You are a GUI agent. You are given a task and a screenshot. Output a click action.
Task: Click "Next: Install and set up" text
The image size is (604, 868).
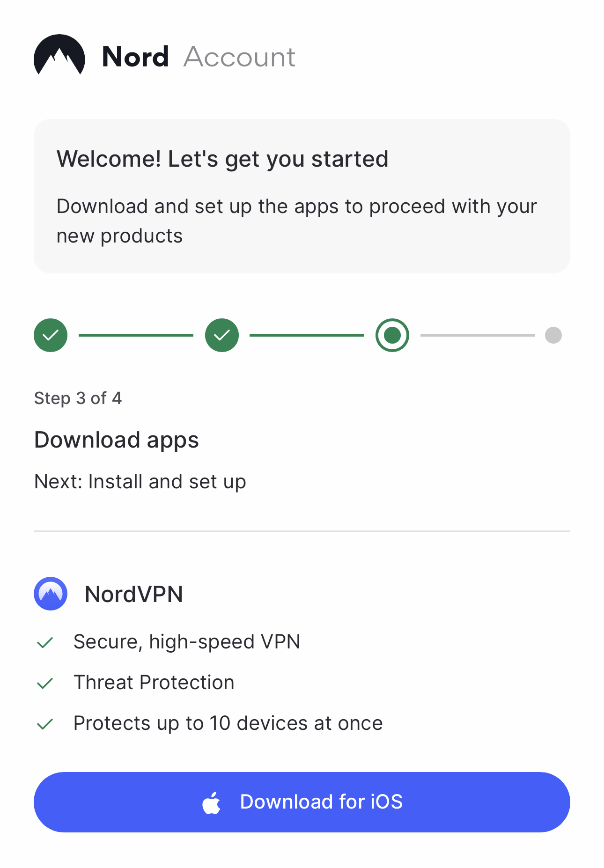tap(140, 482)
